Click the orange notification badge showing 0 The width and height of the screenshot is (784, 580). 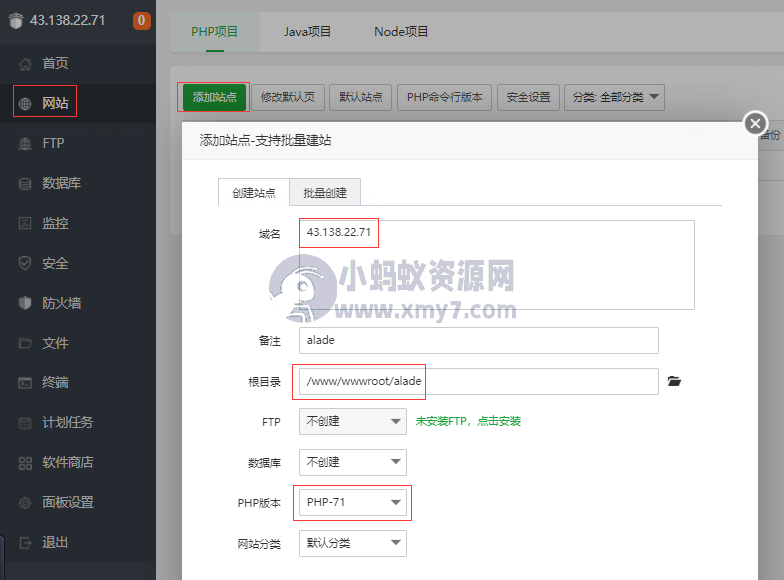pos(142,20)
